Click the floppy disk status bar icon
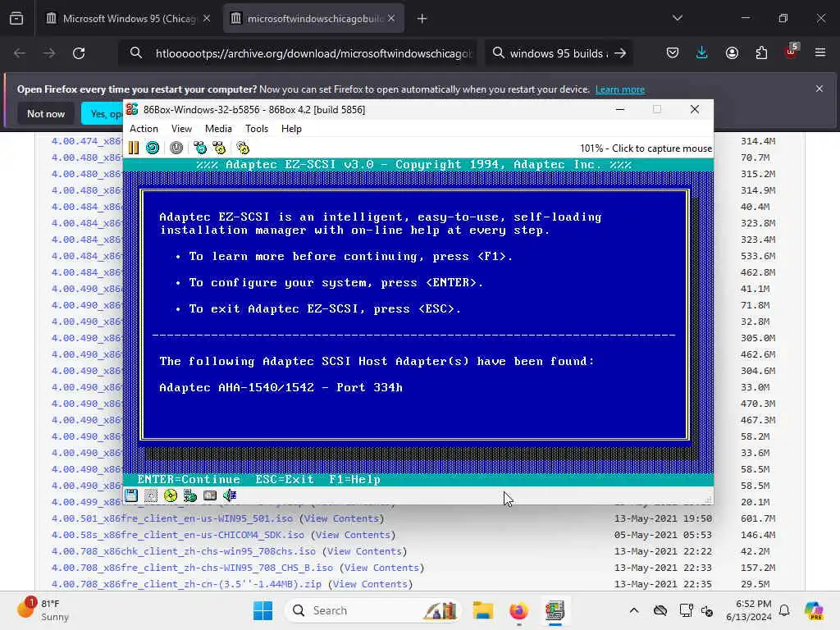 (x=131, y=495)
